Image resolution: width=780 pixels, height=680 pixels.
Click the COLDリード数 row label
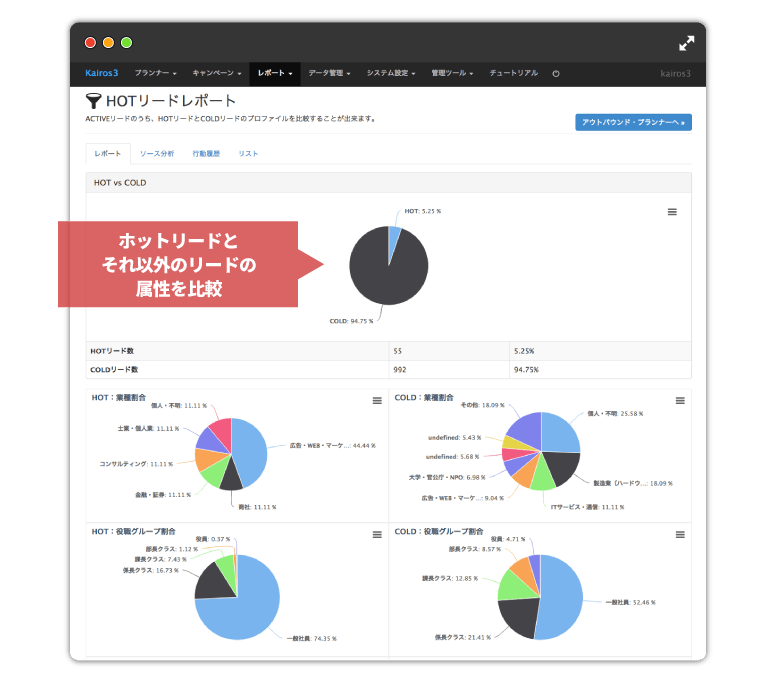pos(114,370)
